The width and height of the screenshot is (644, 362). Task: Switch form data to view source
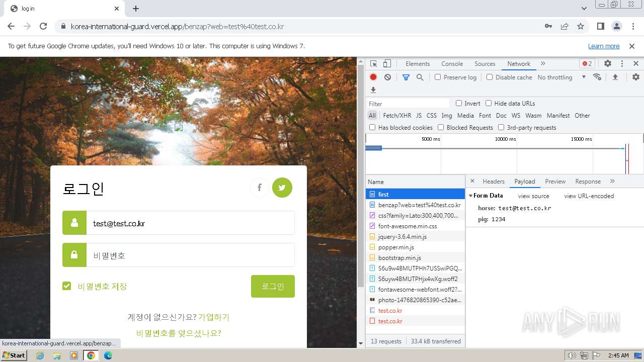pos(533,196)
